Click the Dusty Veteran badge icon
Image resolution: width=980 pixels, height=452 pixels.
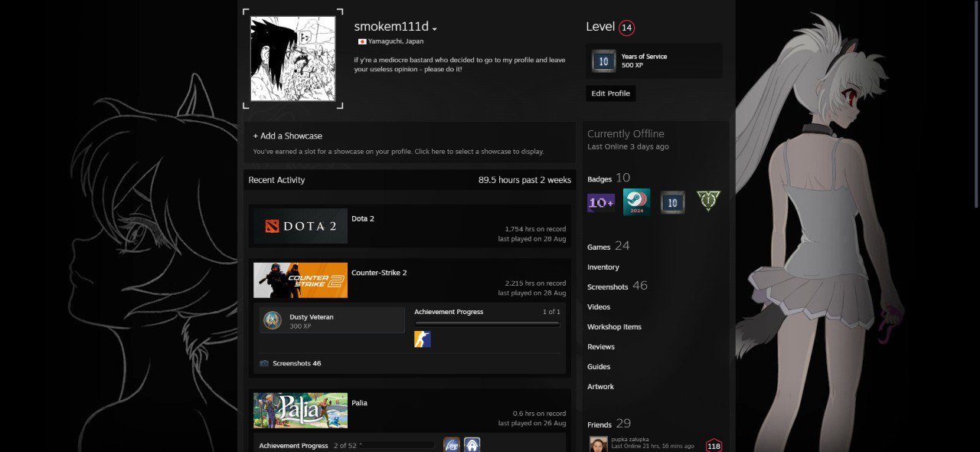273,320
